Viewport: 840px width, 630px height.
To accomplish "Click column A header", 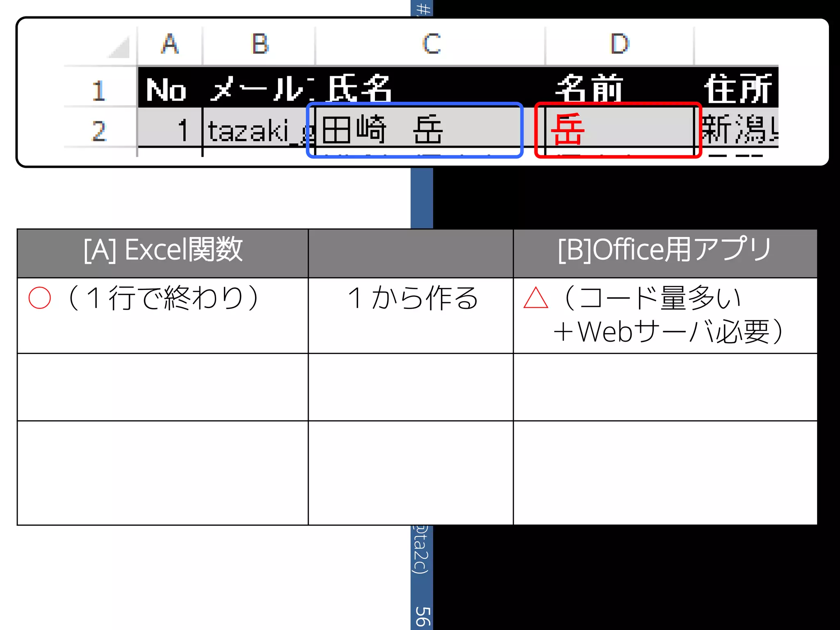I will point(170,45).
